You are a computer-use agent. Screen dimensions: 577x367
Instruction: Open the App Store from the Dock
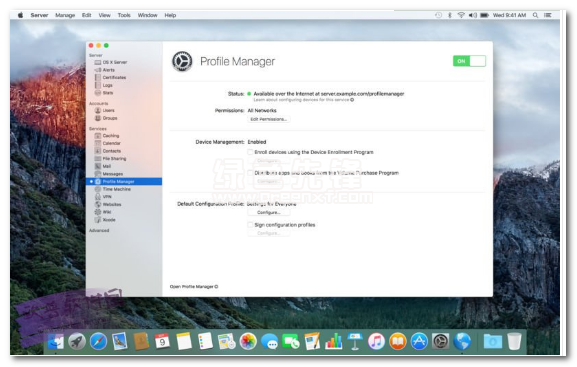pos(419,342)
